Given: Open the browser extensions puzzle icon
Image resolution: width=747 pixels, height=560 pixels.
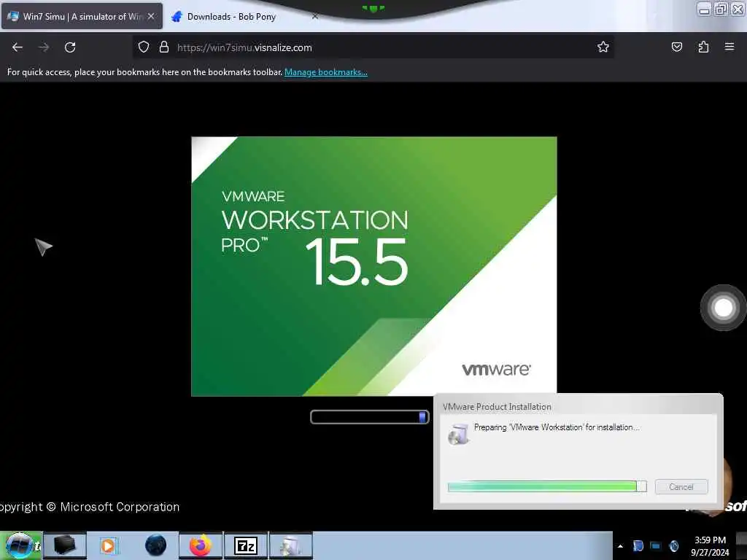Looking at the screenshot, I should pyautogui.click(x=703, y=47).
